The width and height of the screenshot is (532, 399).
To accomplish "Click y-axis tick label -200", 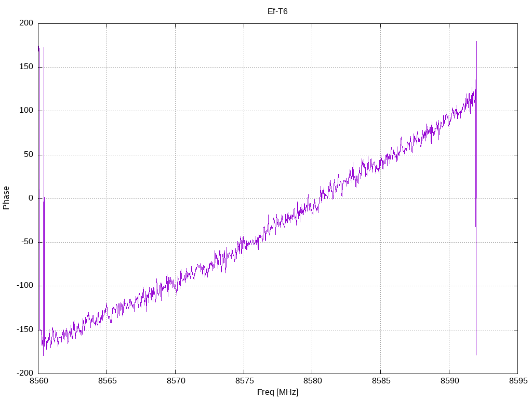I will [x=25, y=373].
